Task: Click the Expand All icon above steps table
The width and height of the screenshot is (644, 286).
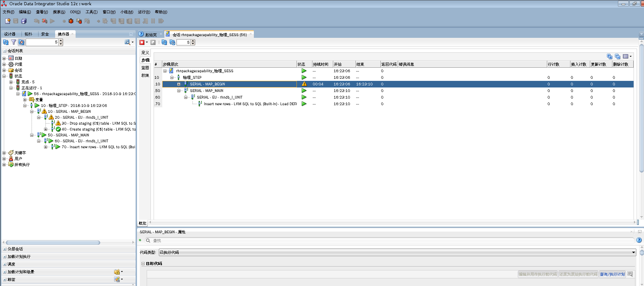Action: (609, 56)
